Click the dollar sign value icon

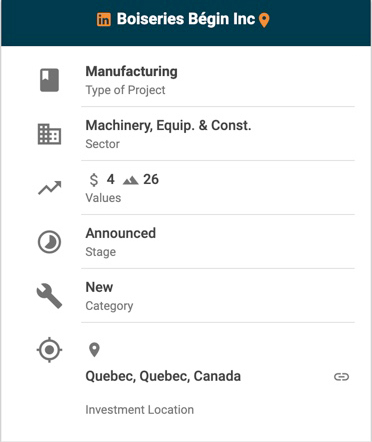pos(94,180)
